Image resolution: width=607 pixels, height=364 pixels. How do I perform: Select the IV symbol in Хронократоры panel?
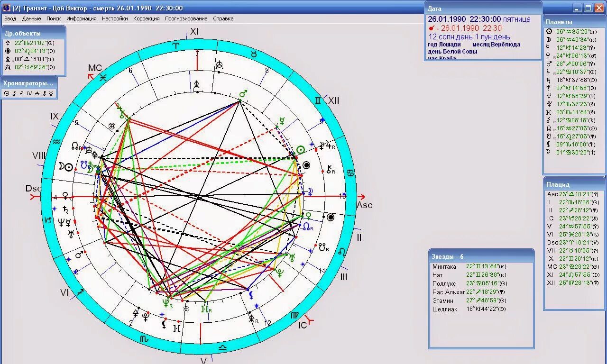(29, 93)
